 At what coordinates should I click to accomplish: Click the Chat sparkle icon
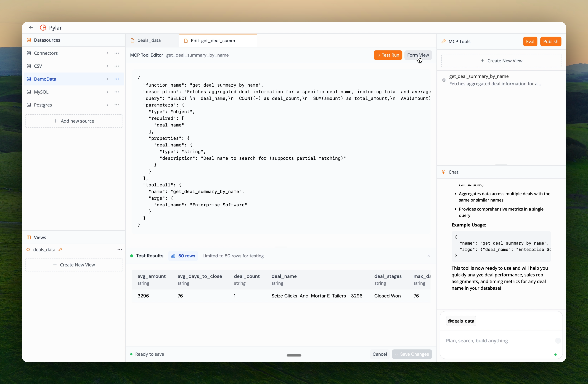click(443, 172)
